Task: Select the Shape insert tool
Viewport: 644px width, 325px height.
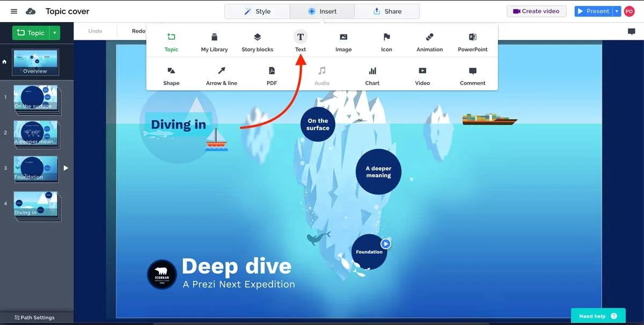Action: point(171,75)
